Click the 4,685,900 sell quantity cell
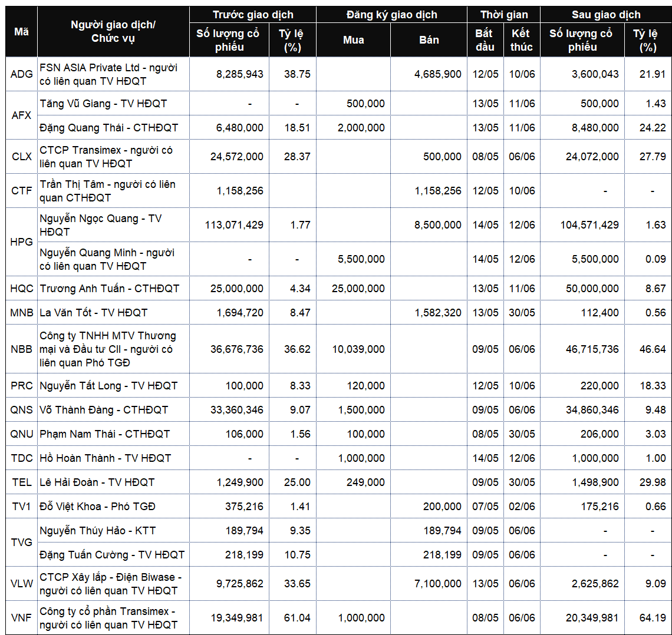672x635 pixels. (x=429, y=74)
